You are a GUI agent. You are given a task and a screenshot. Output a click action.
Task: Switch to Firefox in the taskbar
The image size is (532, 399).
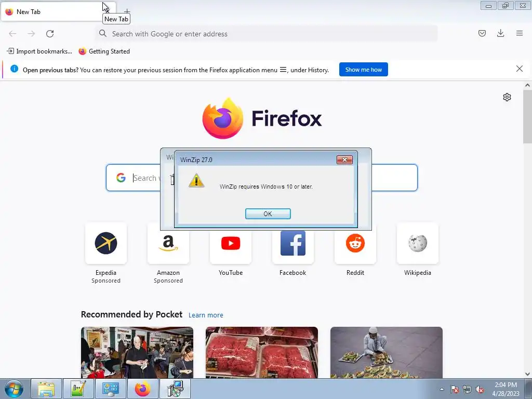click(142, 389)
